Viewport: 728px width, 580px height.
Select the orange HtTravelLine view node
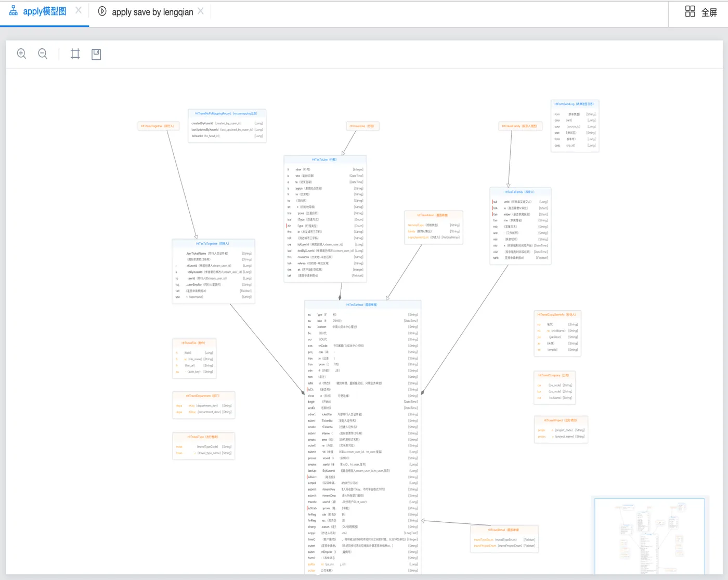pyautogui.click(x=362, y=126)
